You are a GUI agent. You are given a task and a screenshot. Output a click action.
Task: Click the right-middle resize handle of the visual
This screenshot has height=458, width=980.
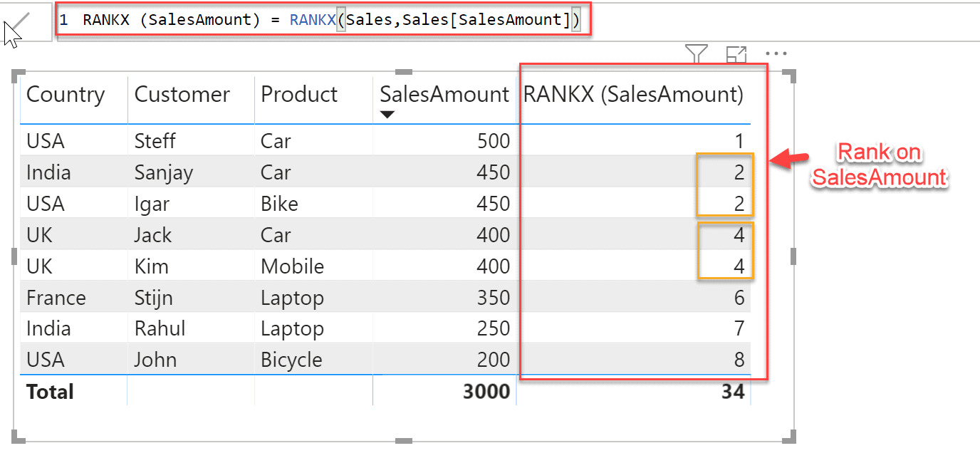[793, 256]
